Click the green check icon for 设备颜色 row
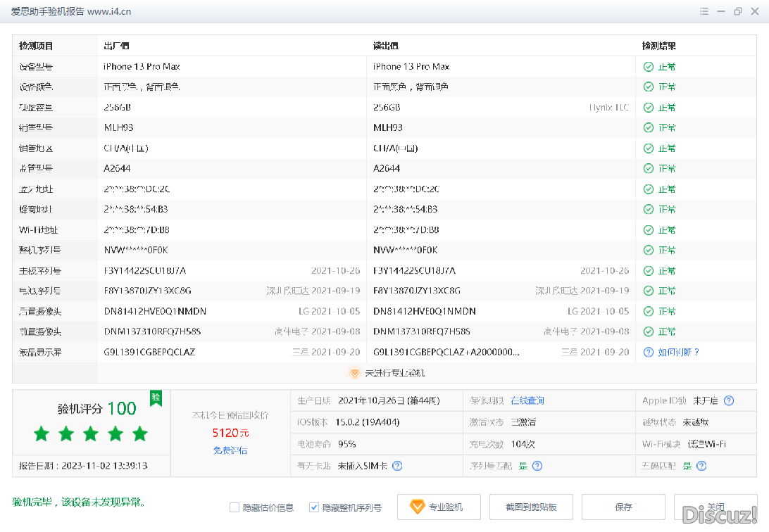The width and height of the screenshot is (769, 532). 649,87
